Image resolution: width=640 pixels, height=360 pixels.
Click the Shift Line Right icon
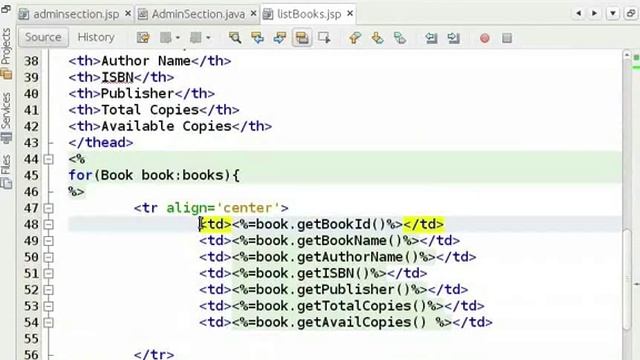(453, 38)
